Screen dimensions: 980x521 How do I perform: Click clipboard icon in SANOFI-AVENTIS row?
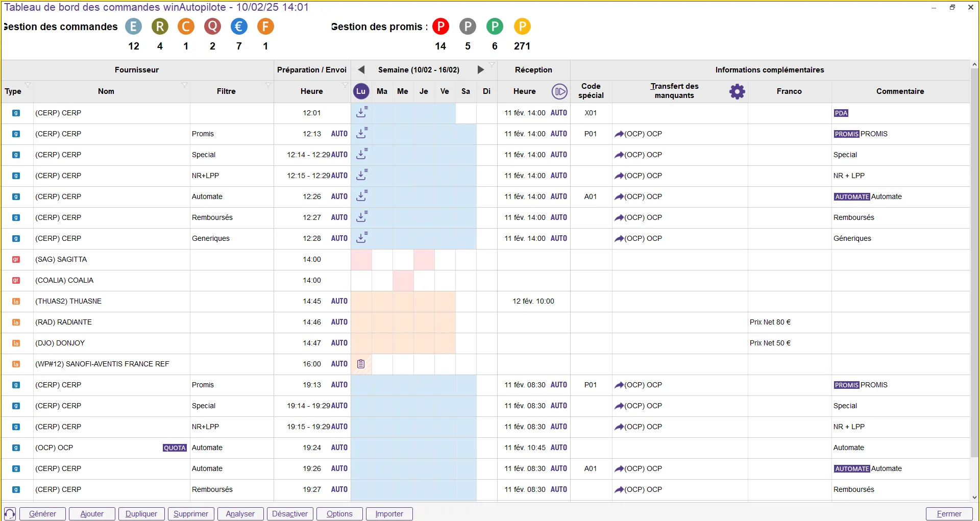[x=361, y=364]
